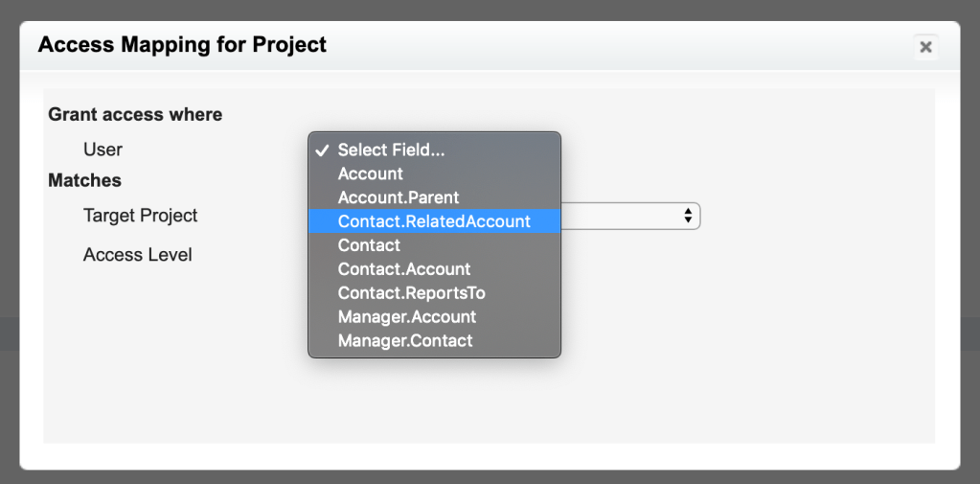Open the Target Project dropdown arrows
The height and width of the screenshot is (484, 980).
(688, 216)
